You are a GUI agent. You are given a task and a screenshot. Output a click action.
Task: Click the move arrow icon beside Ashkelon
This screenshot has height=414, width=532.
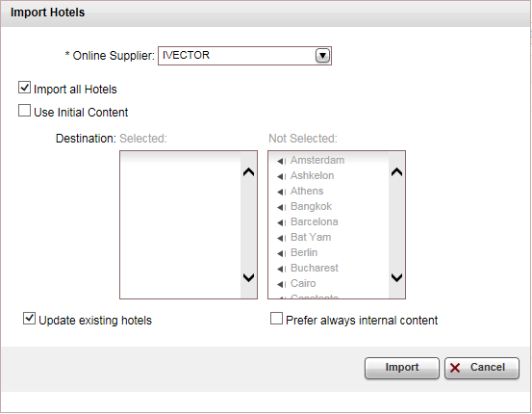click(281, 176)
